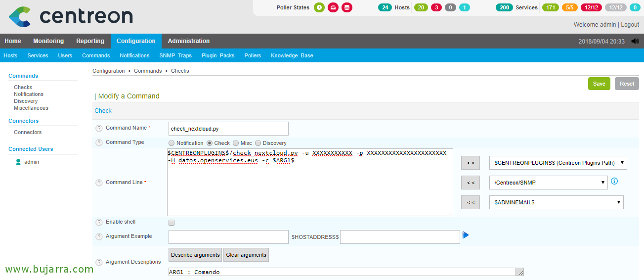Viewport: 644px width, 280px height.
Task: Click the 5/5 warning services badge
Action: (570, 7)
